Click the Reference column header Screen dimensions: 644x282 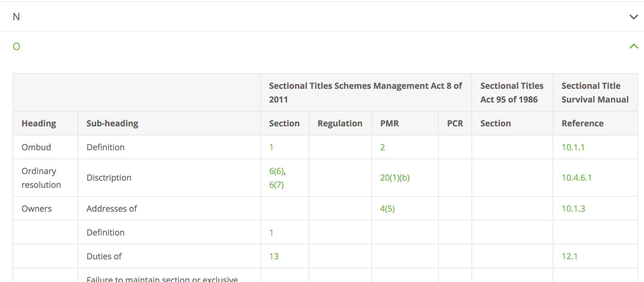pos(582,123)
